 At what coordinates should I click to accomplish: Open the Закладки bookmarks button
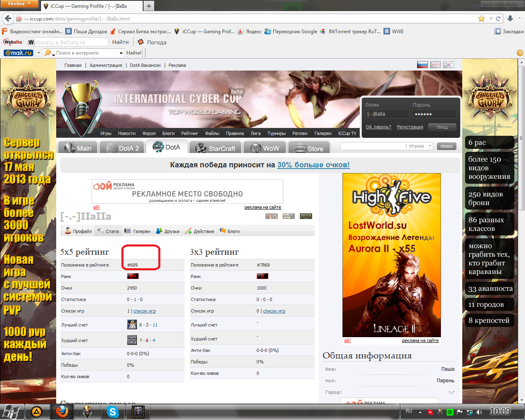(x=509, y=31)
